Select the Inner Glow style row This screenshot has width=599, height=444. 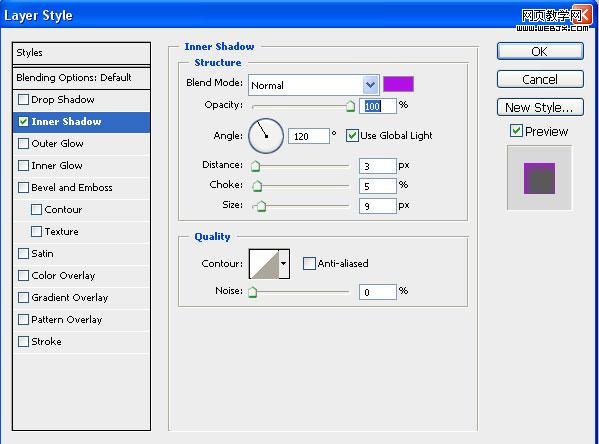point(81,166)
